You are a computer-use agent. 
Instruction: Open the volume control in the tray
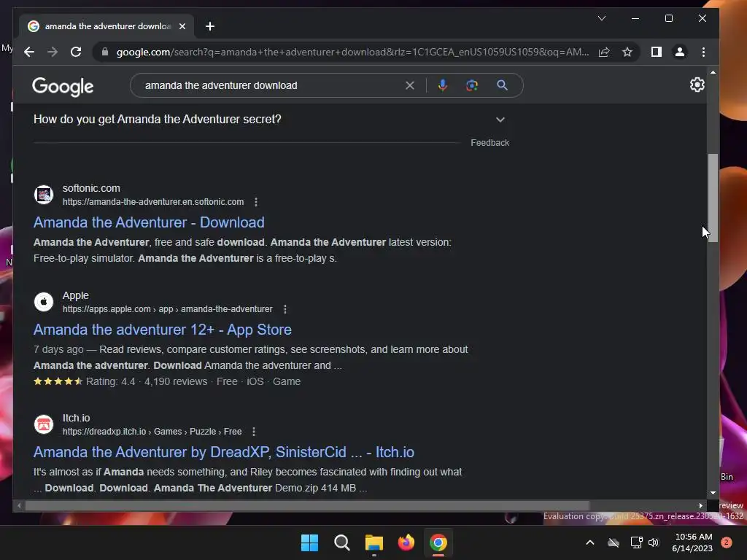(654, 542)
